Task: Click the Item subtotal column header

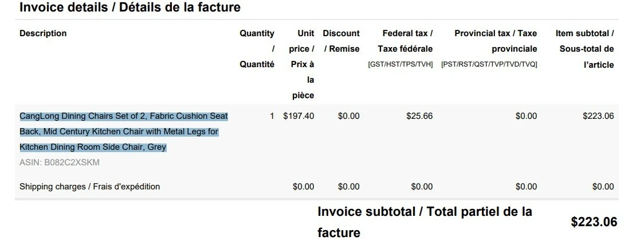Action: (585, 49)
